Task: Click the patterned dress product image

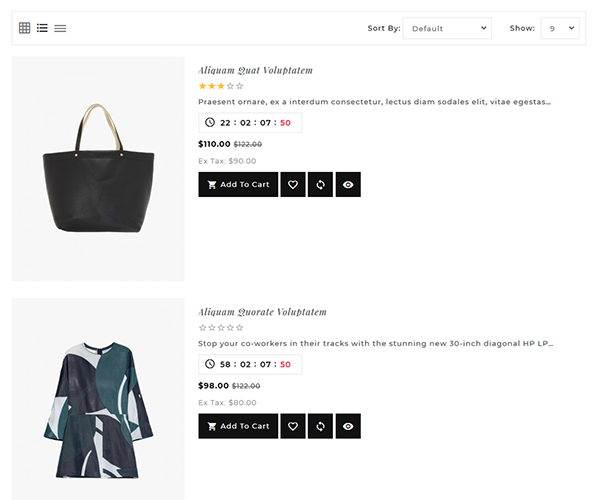Action: tap(98, 399)
